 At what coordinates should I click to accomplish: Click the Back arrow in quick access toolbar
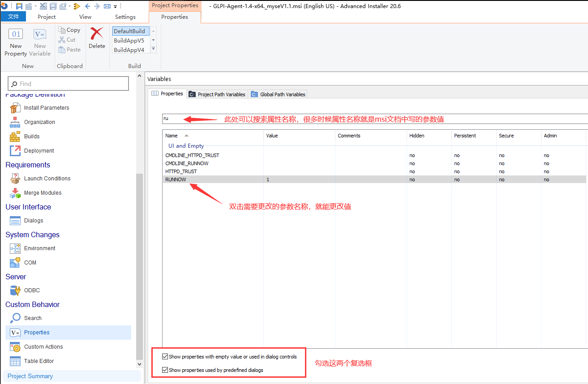[x=87, y=6]
